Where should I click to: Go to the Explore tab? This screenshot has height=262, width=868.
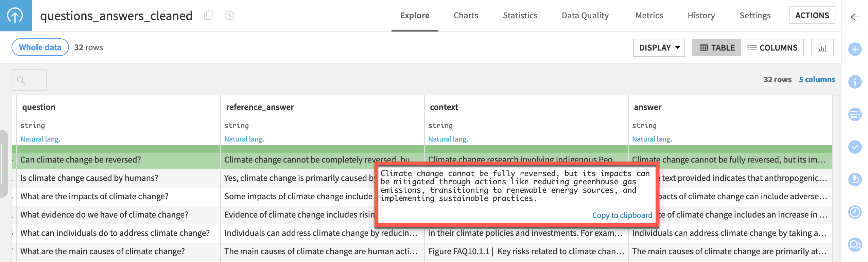(x=415, y=16)
